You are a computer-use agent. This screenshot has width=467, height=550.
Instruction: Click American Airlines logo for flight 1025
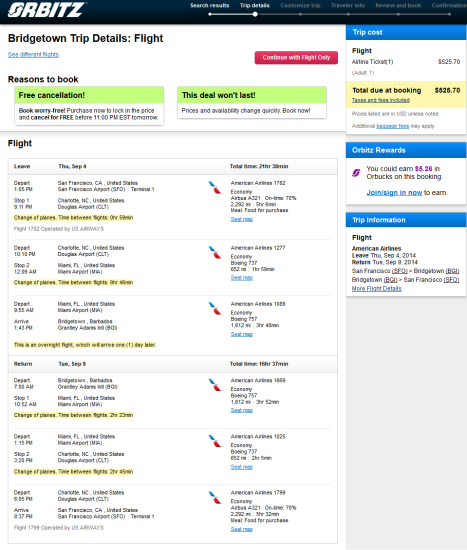(x=215, y=441)
